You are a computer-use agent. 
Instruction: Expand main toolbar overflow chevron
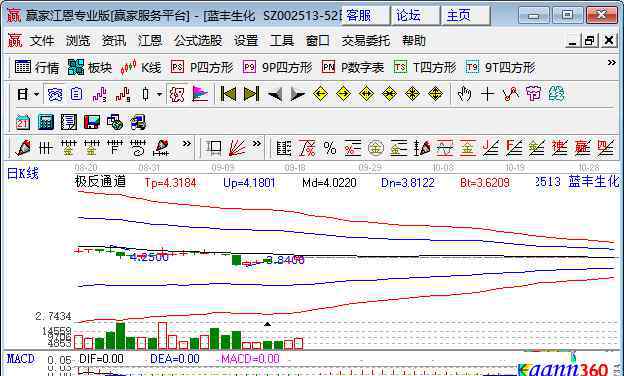(612, 63)
